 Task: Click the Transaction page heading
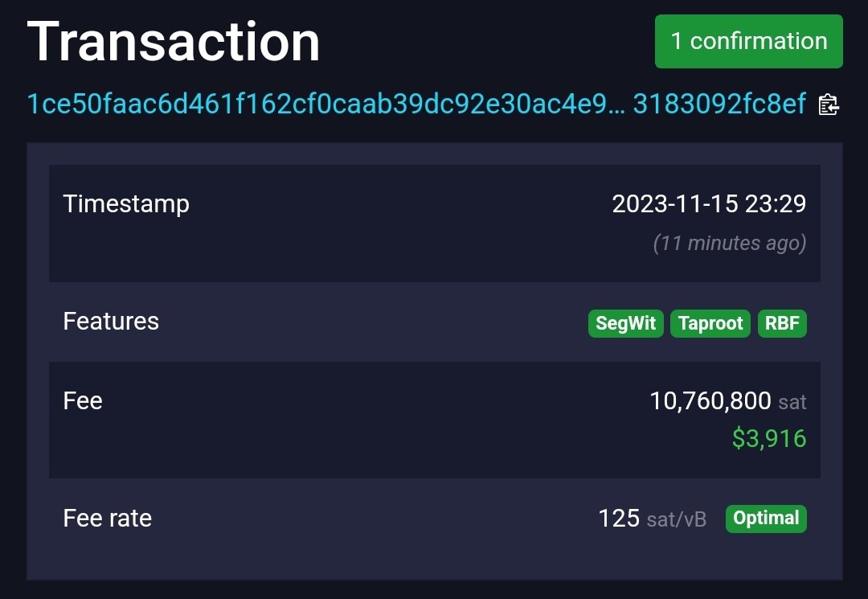[174, 42]
